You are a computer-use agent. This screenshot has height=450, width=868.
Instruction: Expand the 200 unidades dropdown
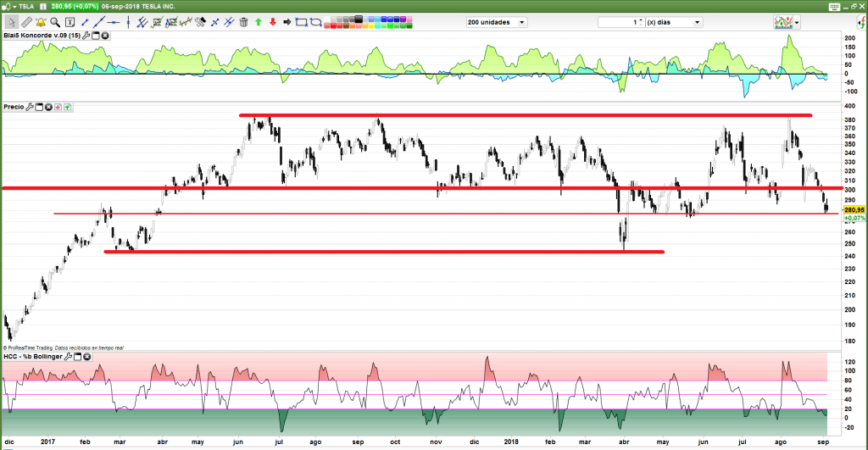(521, 22)
